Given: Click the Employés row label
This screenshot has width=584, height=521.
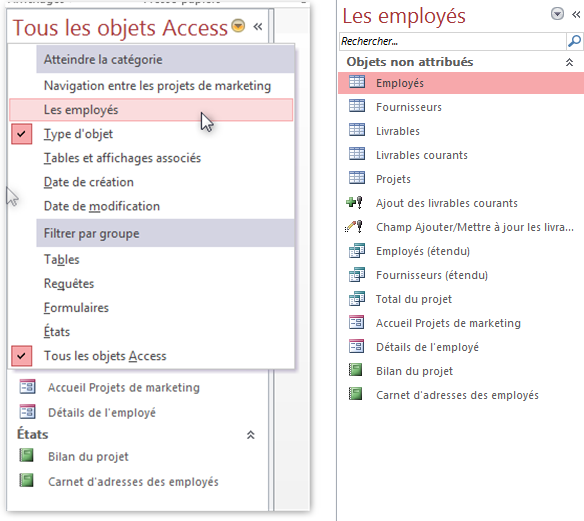Looking at the screenshot, I should coord(400,83).
